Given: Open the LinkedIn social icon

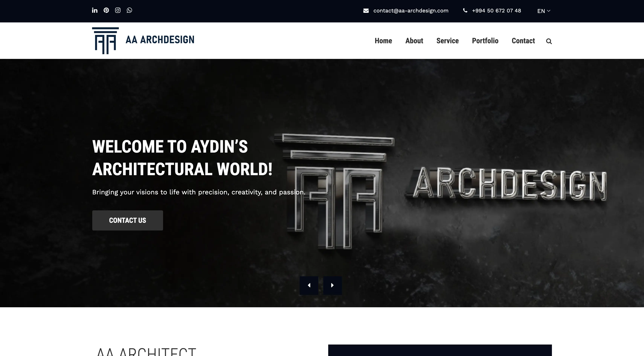Looking at the screenshot, I should pyautogui.click(x=95, y=10).
